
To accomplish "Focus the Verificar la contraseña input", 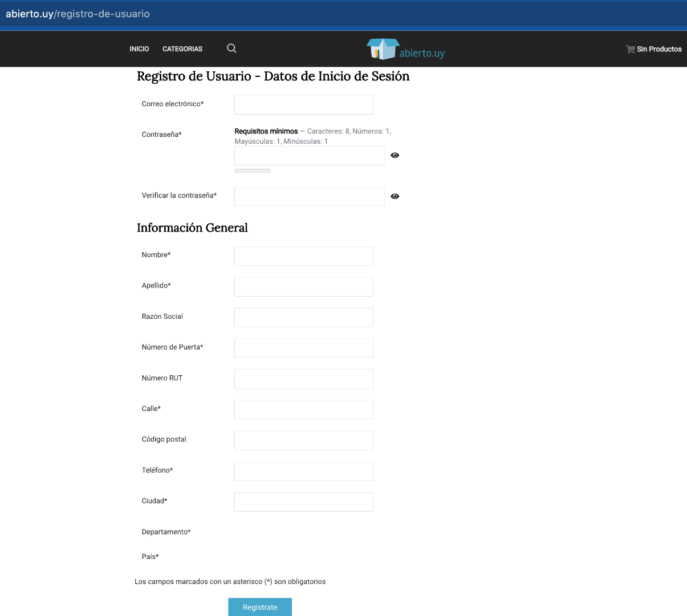I will click(310, 196).
